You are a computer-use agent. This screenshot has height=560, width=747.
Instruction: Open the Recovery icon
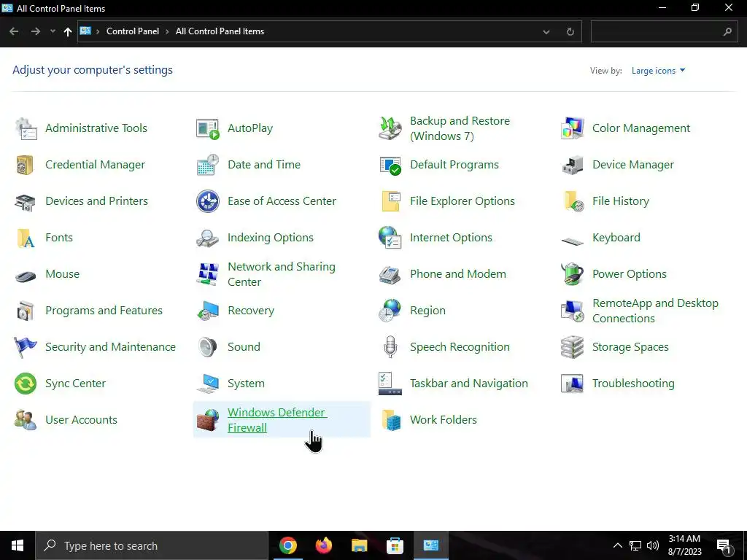(208, 311)
